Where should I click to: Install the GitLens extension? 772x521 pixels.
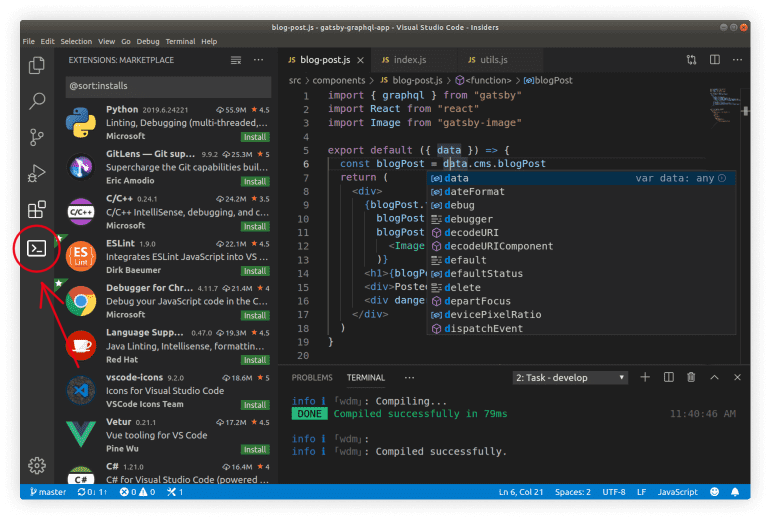255,182
